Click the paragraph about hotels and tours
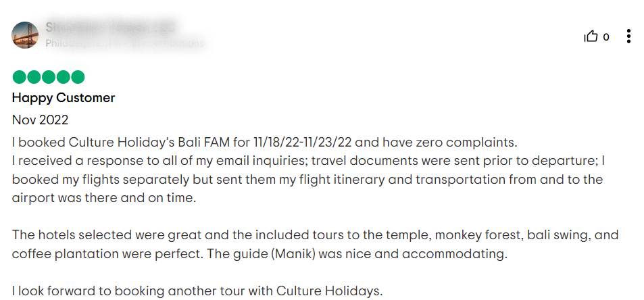This screenshot has width=644, height=300. 315,245
